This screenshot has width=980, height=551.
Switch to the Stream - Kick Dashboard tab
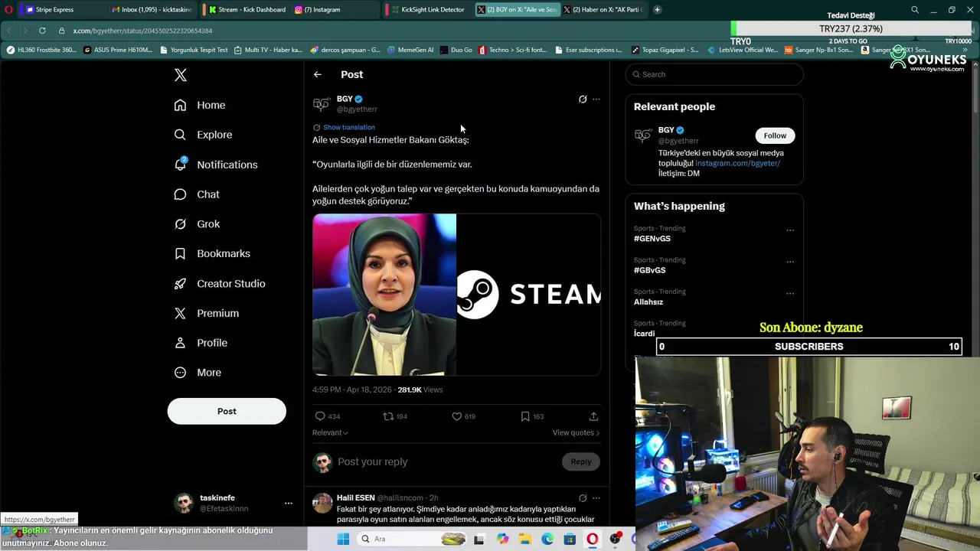247,9
